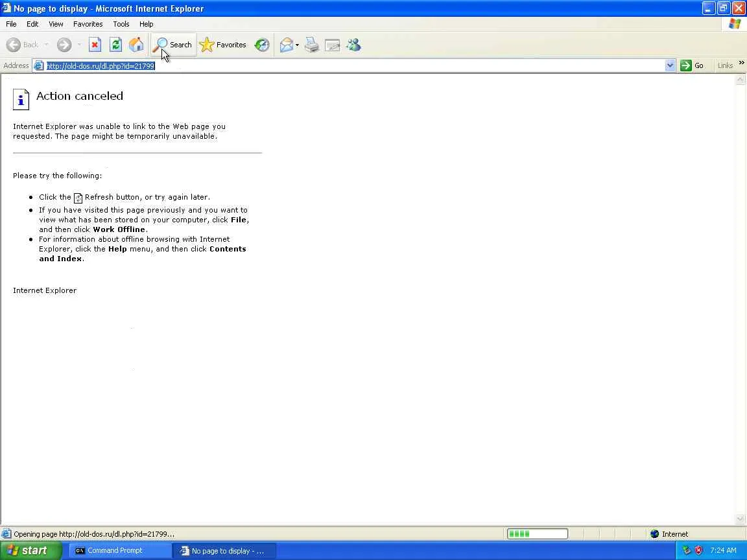Click the Windows flag logo in the menu bar
The image size is (747, 560).
pyautogui.click(x=734, y=24)
